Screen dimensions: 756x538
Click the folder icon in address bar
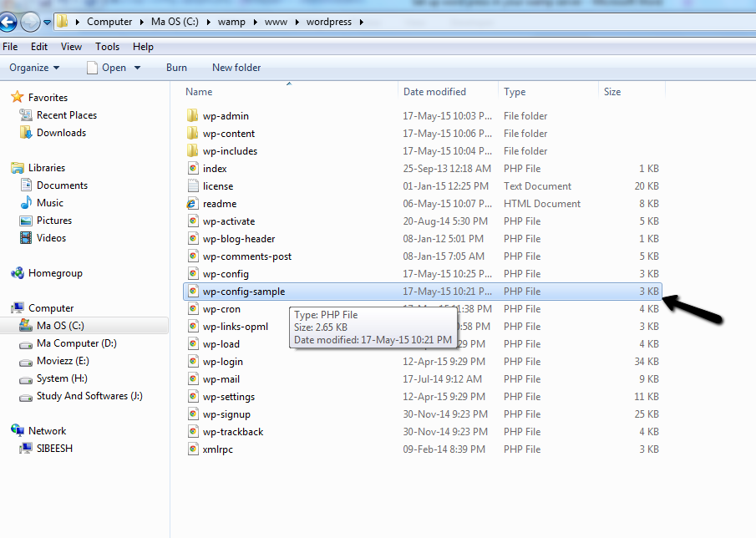pos(62,21)
